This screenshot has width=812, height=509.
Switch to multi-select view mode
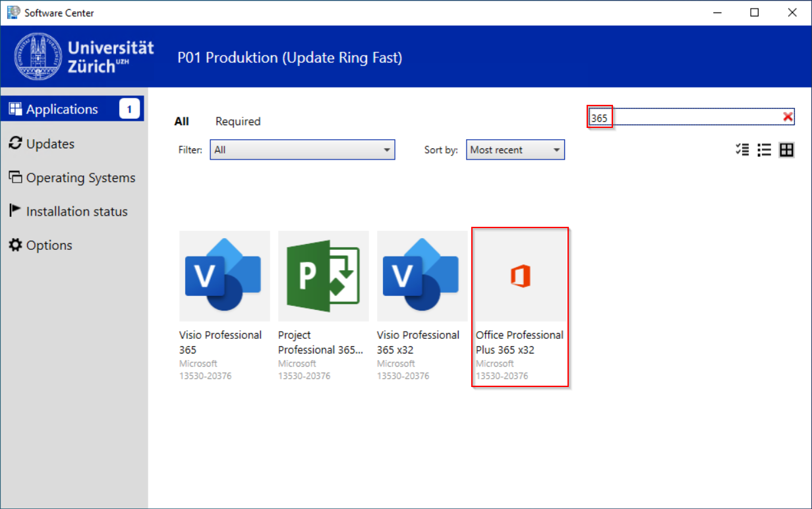pyautogui.click(x=741, y=150)
